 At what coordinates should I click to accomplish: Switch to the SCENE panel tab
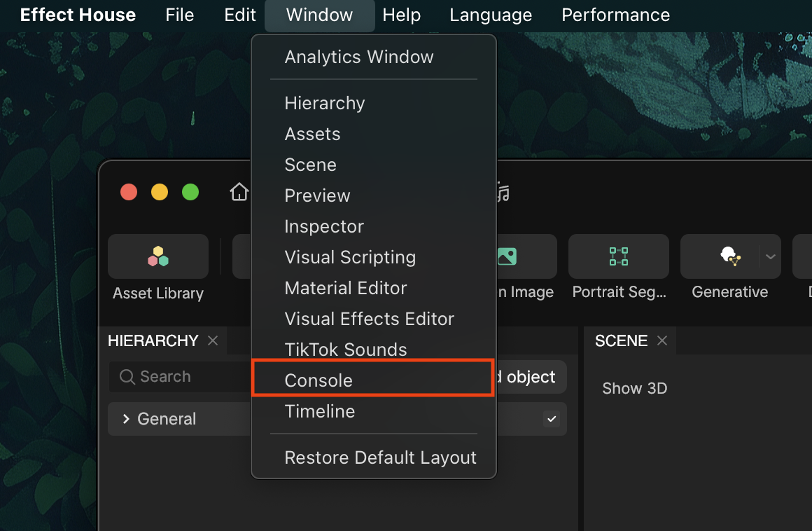tap(621, 341)
